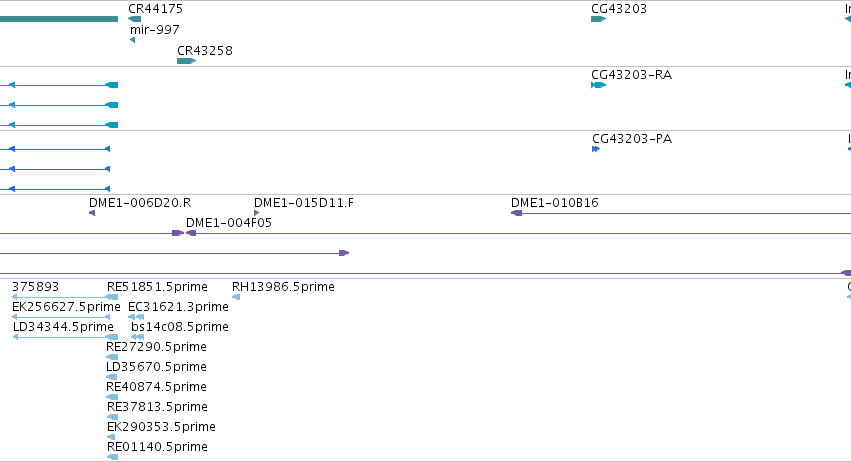Click the RE01140.5prime EST glyph
851x462 pixels.
(x=112, y=457)
